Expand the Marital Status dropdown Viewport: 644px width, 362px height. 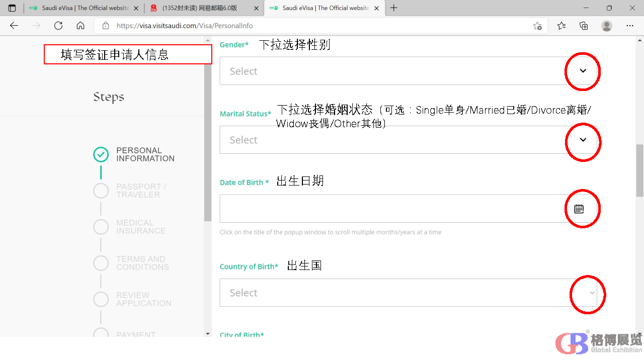point(583,140)
